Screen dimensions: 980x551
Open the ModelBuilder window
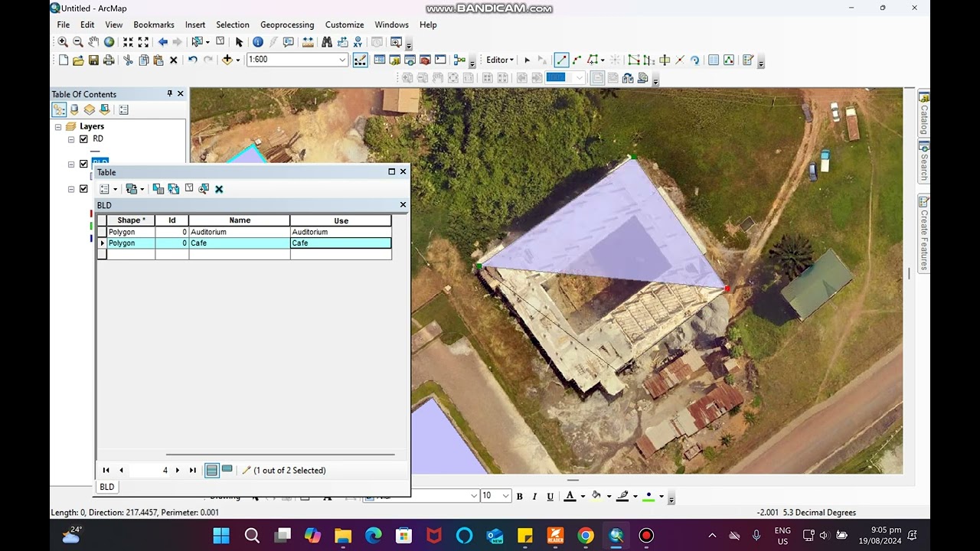coord(459,60)
